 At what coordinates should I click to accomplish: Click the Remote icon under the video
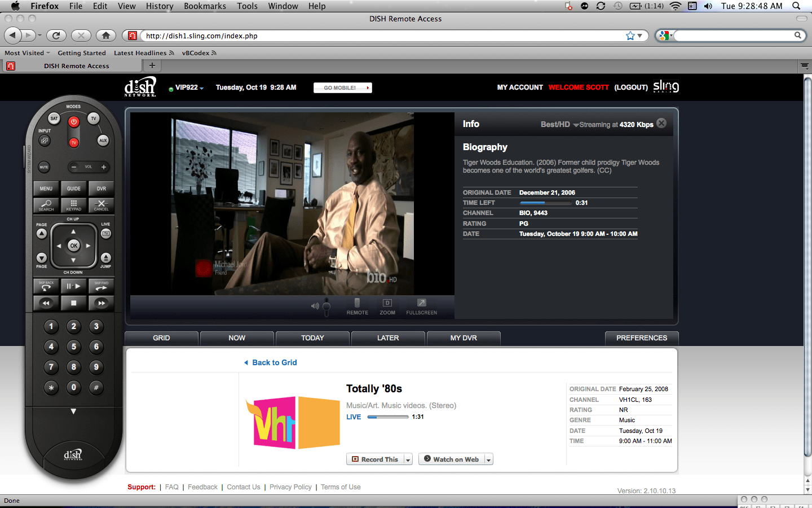point(357,307)
